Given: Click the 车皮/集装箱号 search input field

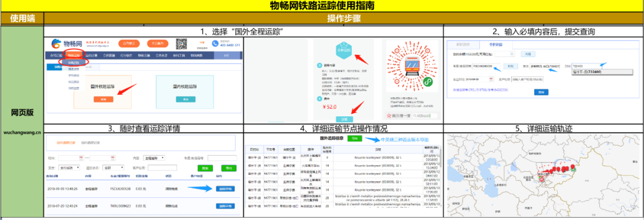Looking at the screenshot, I should tap(222, 157).
